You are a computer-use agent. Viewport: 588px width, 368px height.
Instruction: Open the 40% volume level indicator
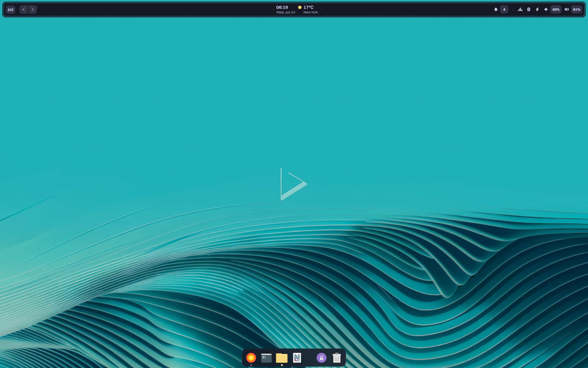556,10
